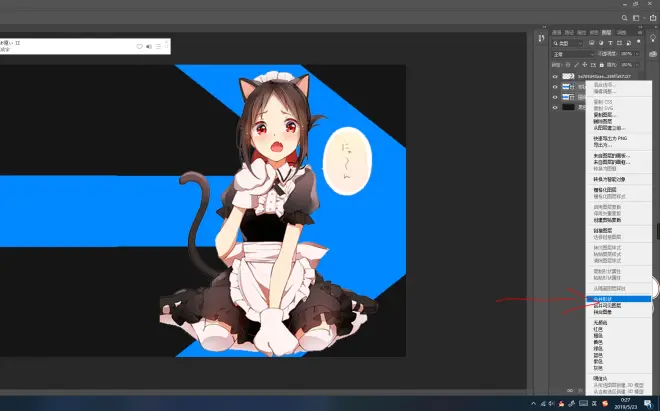The height and width of the screenshot is (411, 660).
Task: Hide the second layer (first blue shape)
Action: [x=555, y=87]
